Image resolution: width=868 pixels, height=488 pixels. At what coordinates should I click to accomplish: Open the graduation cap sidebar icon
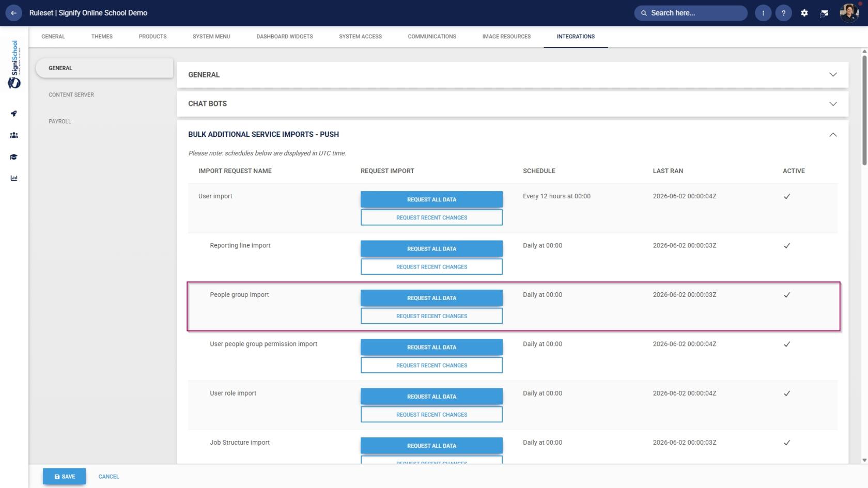(14, 157)
